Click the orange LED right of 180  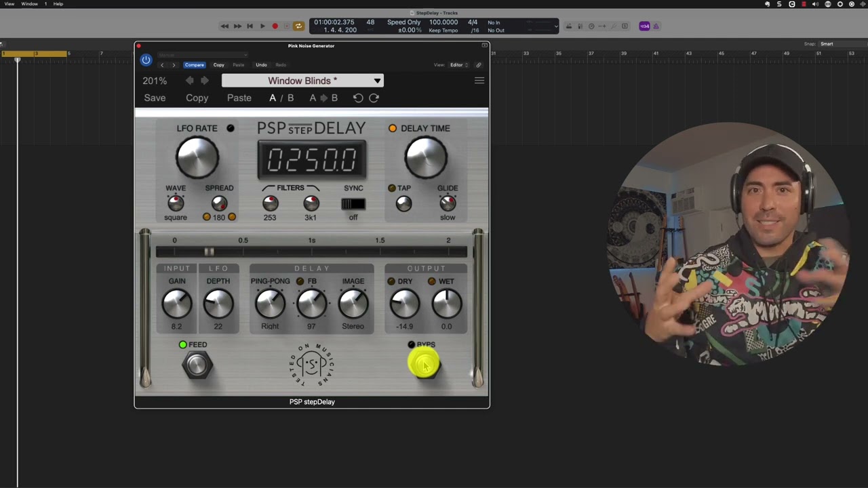pyautogui.click(x=232, y=217)
